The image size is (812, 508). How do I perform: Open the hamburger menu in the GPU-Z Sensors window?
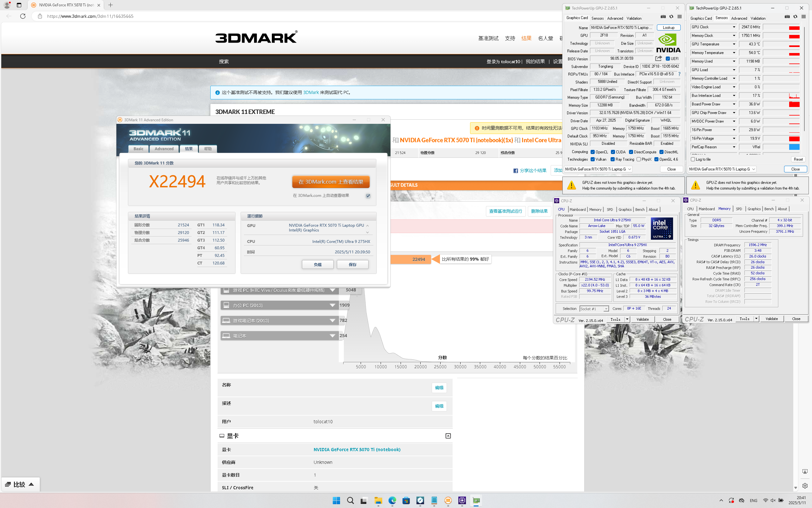[804, 17]
